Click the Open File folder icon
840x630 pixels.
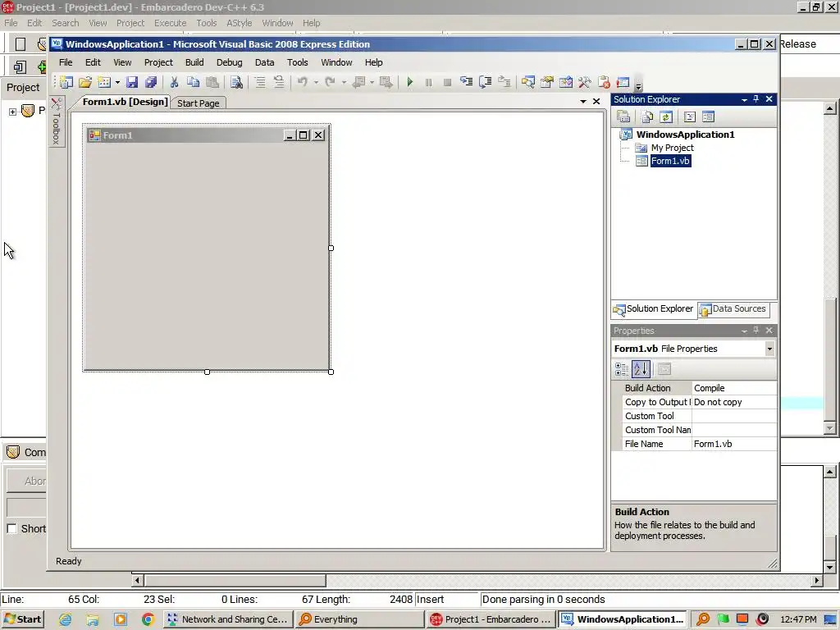click(x=85, y=82)
